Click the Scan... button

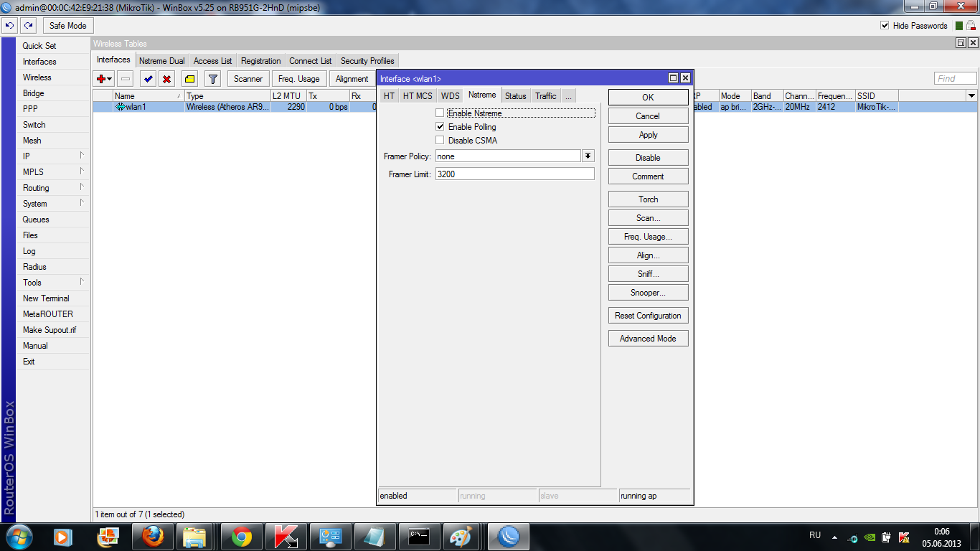648,218
